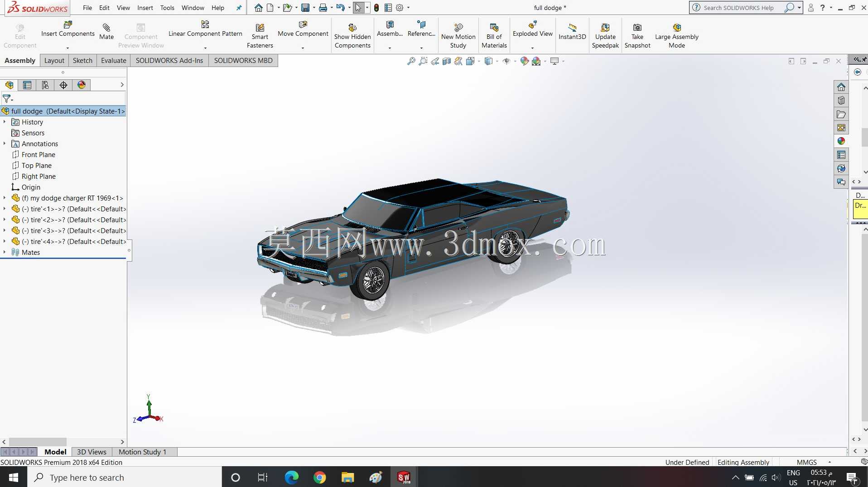Open Exploded View dropdown arrow
868x487 pixels.
532,48
